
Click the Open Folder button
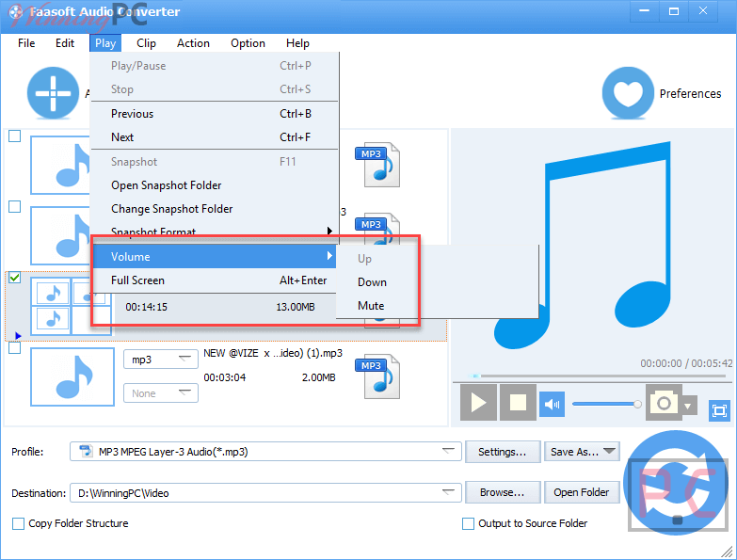click(582, 492)
